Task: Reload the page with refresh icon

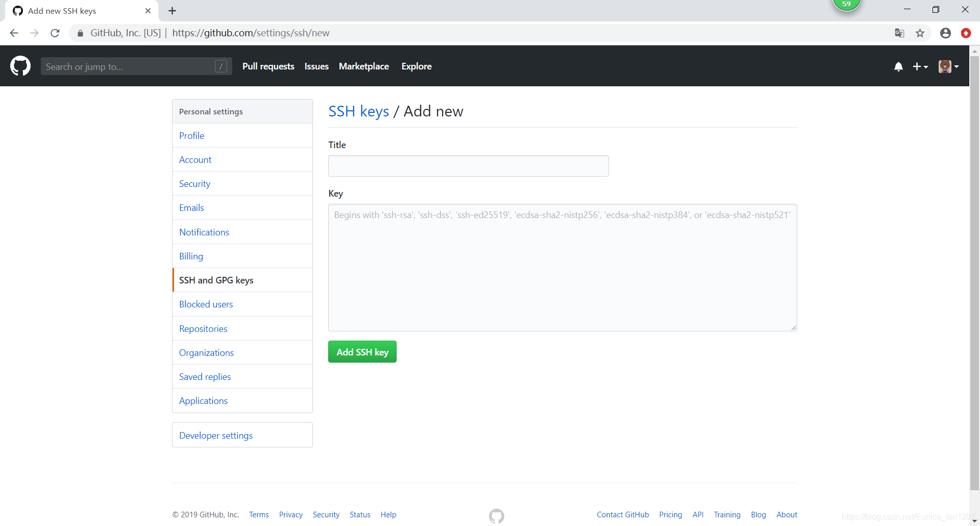Action: 55,33
